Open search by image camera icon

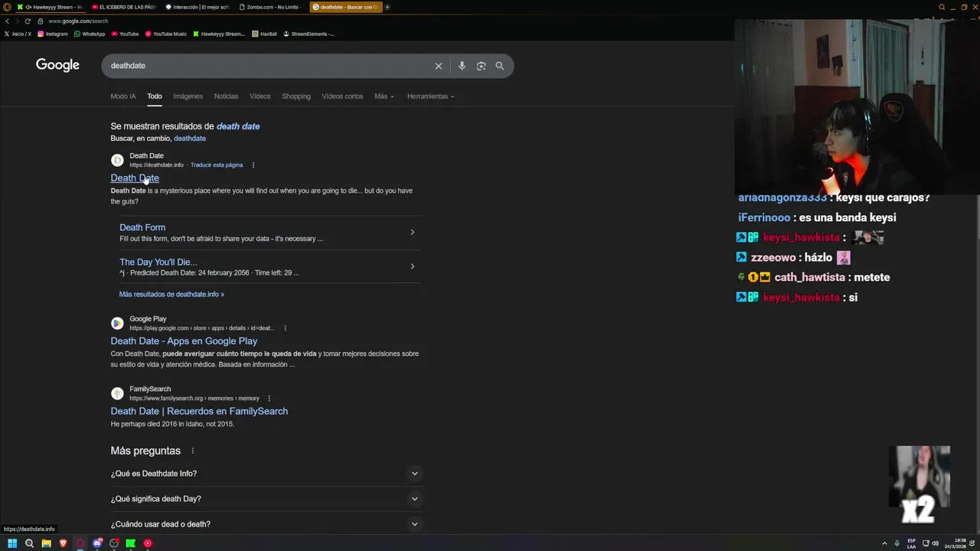(x=481, y=66)
